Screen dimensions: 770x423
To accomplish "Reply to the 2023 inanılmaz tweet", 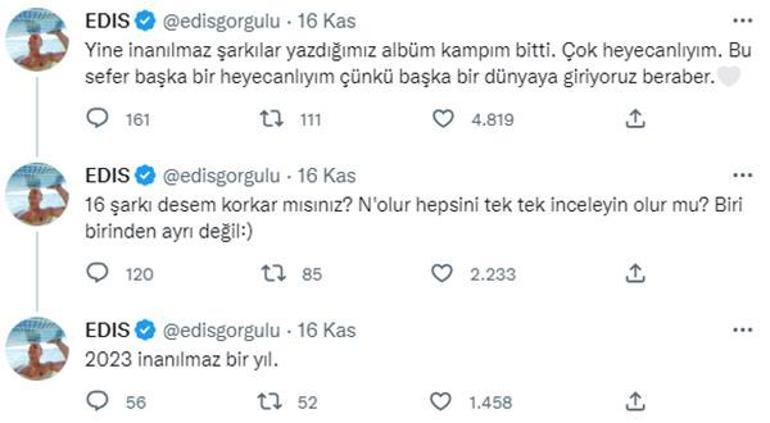I will pos(97,402).
